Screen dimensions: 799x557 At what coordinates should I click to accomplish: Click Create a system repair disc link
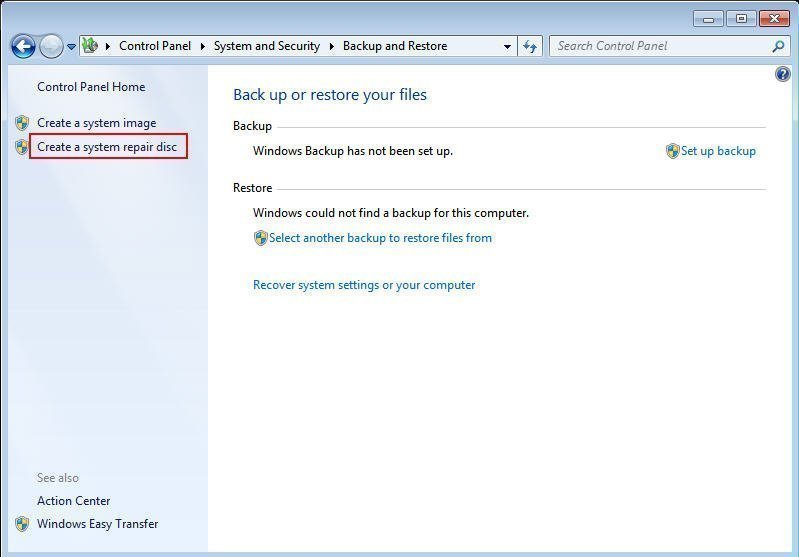coord(107,147)
